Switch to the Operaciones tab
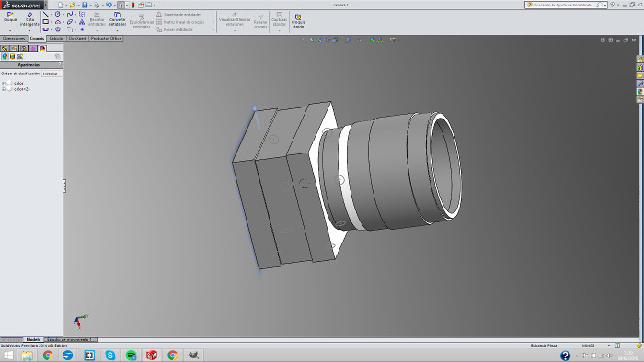644x362 pixels. point(14,38)
